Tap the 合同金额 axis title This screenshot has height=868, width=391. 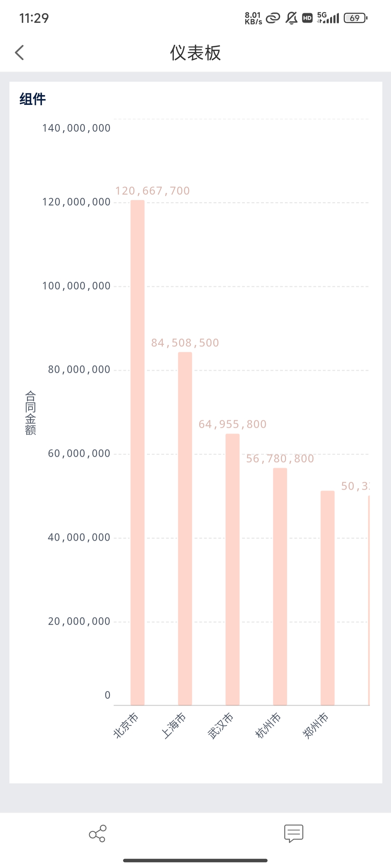pyautogui.click(x=30, y=412)
